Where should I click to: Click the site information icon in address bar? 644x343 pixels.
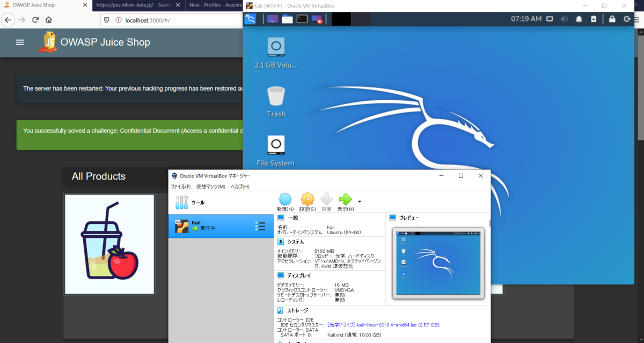tap(118, 20)
